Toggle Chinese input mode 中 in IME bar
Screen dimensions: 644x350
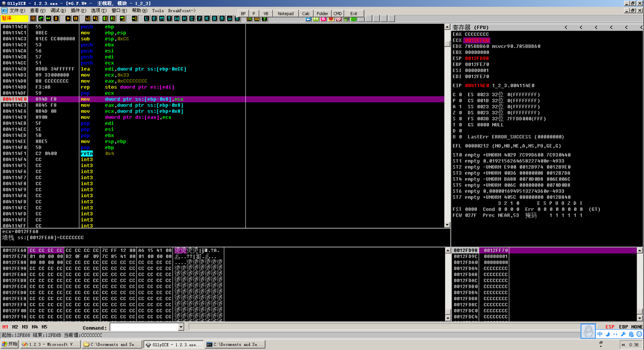[x=600, y=334]
